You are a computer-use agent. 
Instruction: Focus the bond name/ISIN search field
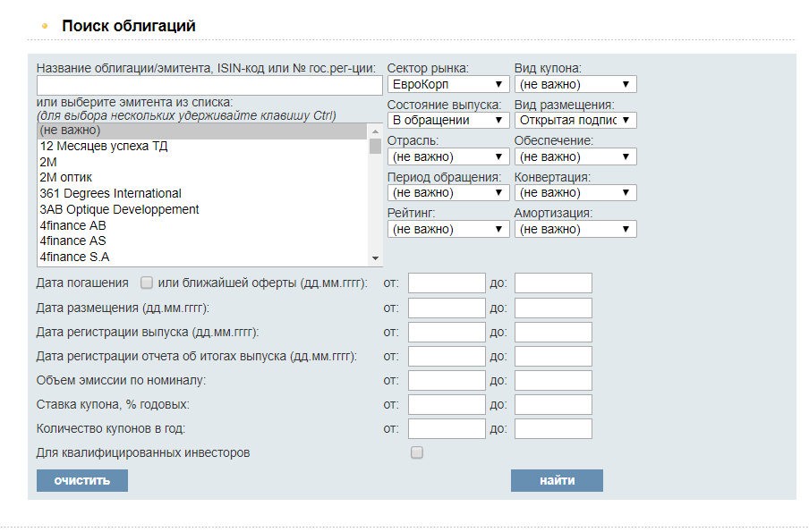209,86
